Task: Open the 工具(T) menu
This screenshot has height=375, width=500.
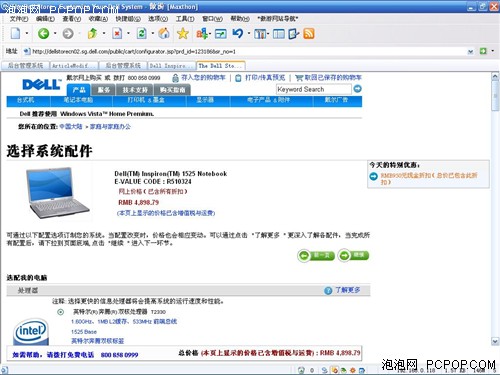Action: pos(185,19)
